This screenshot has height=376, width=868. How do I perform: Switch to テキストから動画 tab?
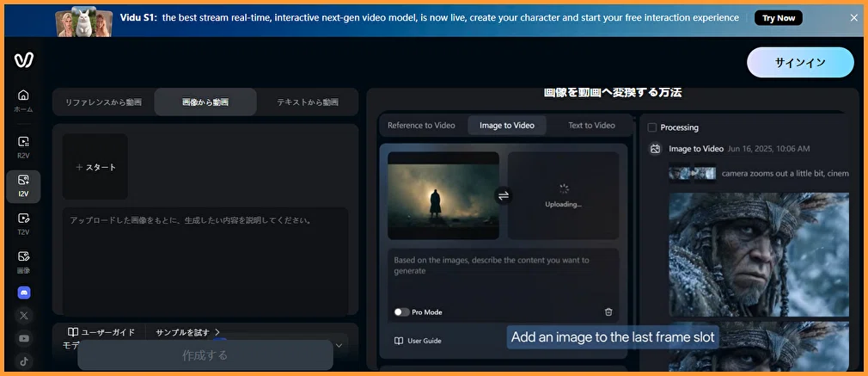click(308, 102)
